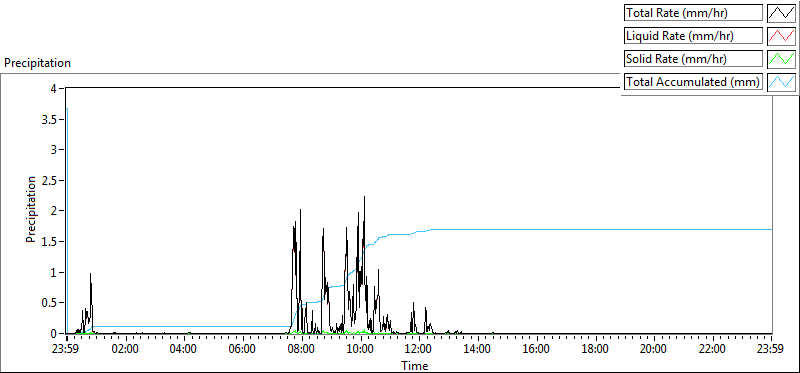Click the Precipitation chart title above plot
Viewport: 800px width, 373px height.
37,63
